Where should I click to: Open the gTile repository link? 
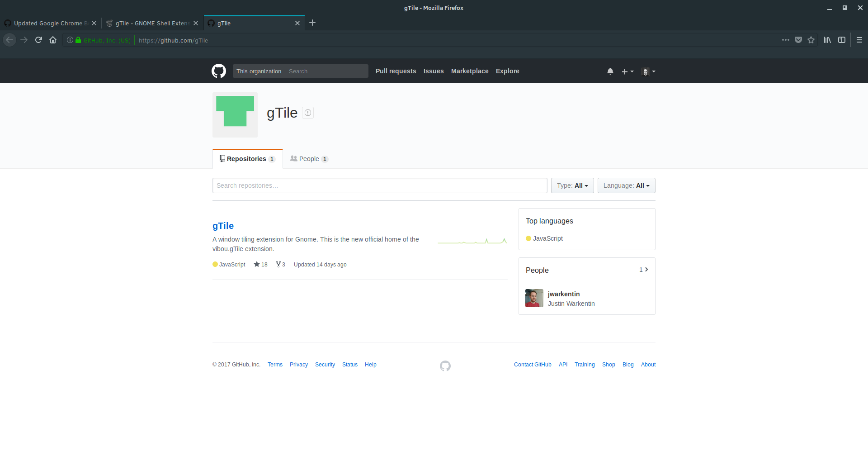click(223, 226)
